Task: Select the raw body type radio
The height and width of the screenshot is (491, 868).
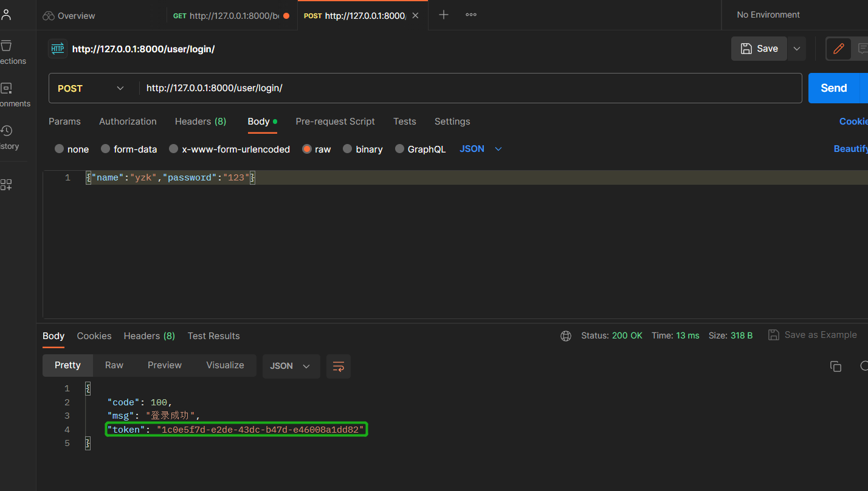Action: (307, 149)
